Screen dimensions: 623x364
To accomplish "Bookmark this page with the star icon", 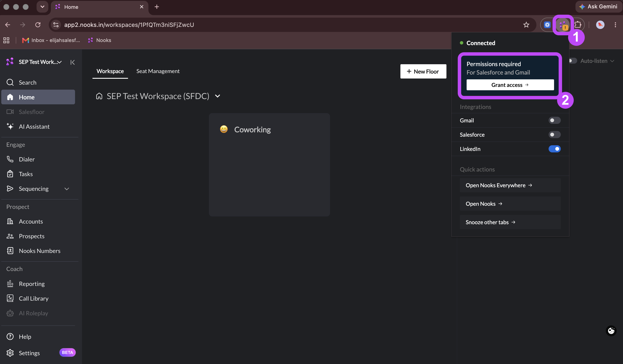I will click(526, 25).
